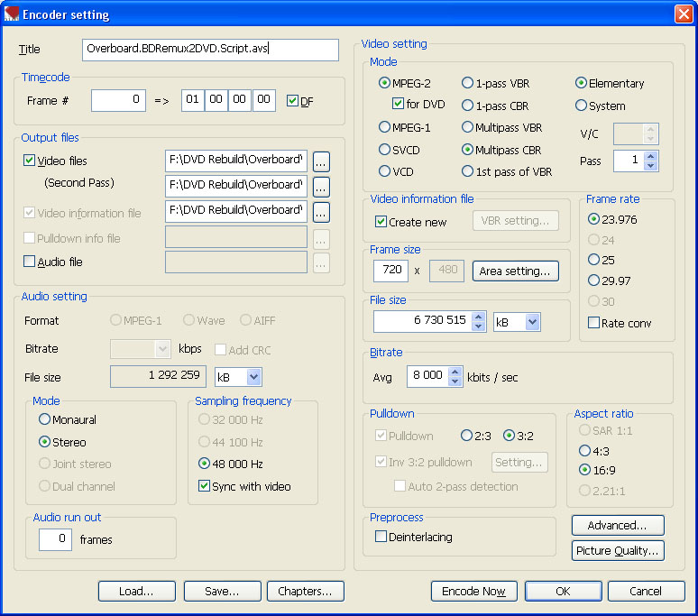The height and width of the screenshot is (616, 698).
Task: Toggle the DF drop-frame checkbox
Action: 292,101
